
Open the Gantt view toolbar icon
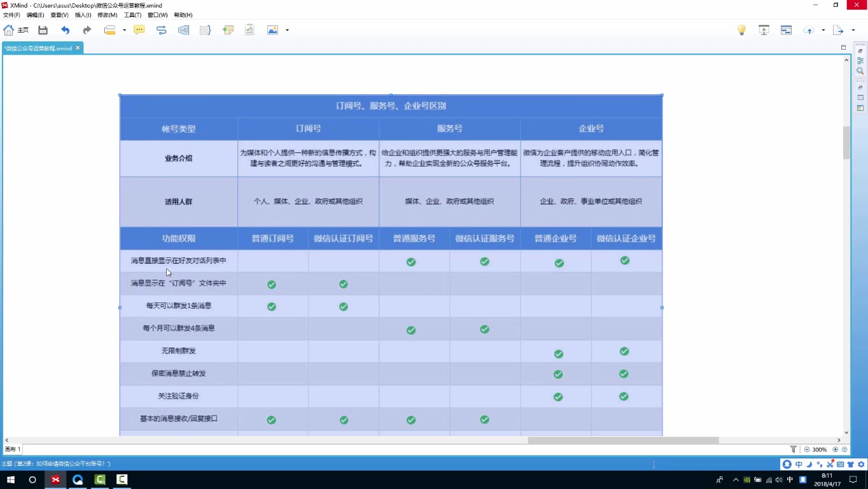(x=786, y=30)
